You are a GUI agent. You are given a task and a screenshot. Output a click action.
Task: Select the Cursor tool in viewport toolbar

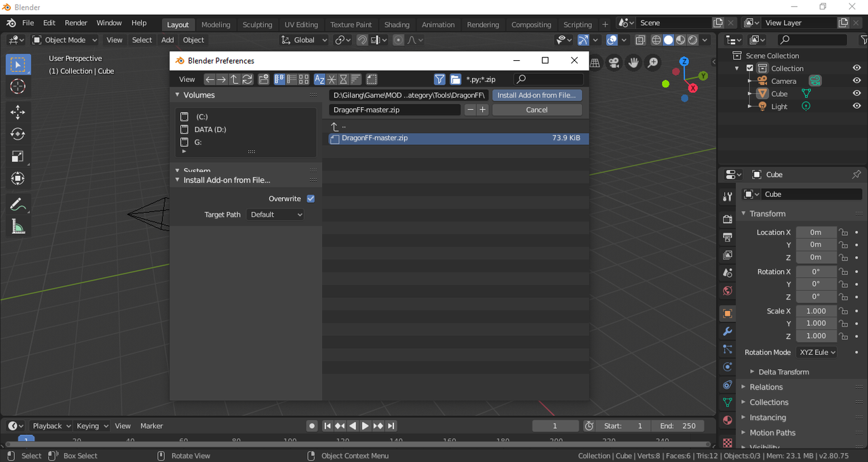click(x=18, y=87)
